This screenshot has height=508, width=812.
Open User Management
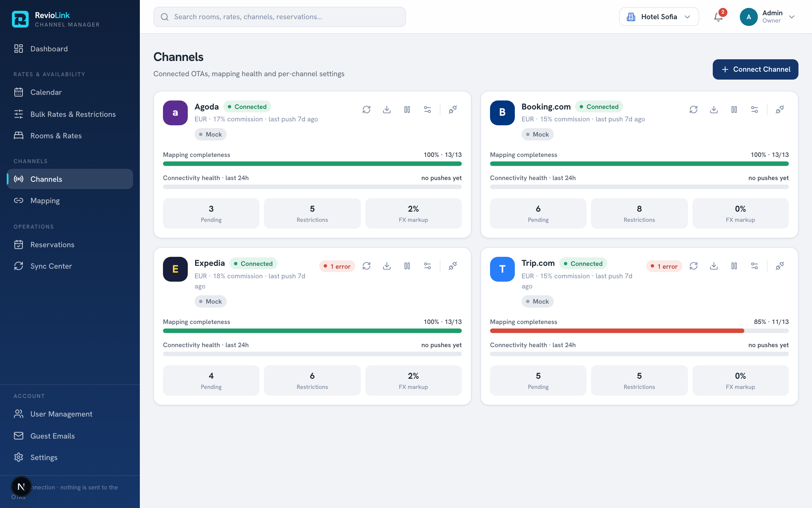click(x=70, y=414)
